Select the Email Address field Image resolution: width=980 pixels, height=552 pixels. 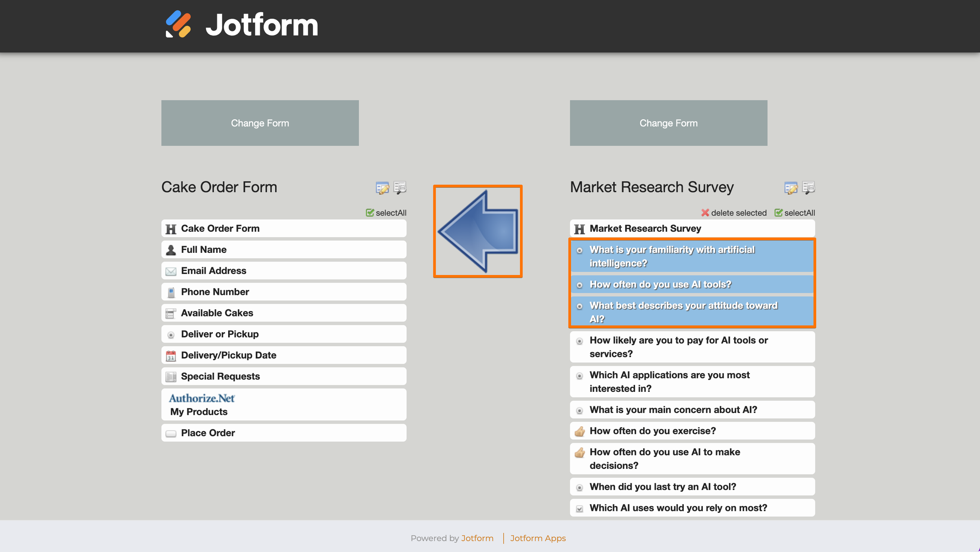click(284, 270)
